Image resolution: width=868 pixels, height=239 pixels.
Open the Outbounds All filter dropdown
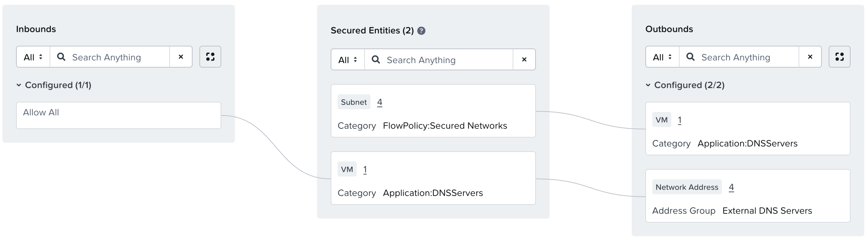coord(662,57)
